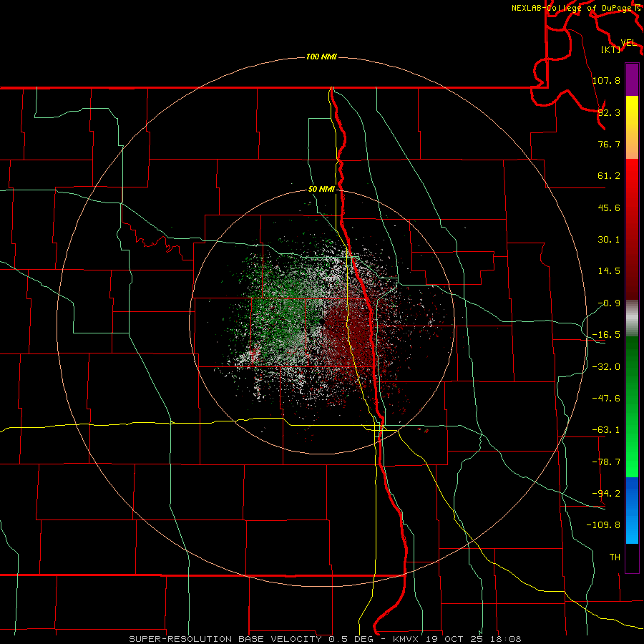Click the KMVX station identifier in caption
This screenshot has width=644, height=644.
(406, 639)
